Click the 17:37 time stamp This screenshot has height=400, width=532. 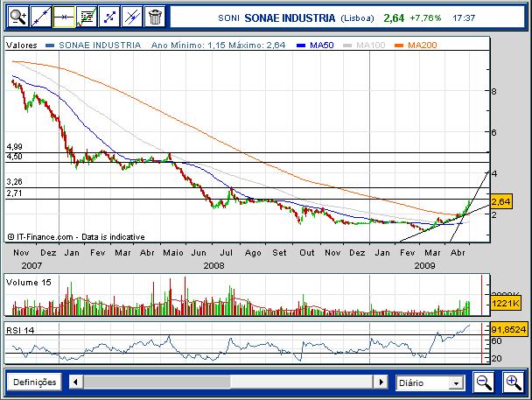[464, 18]
